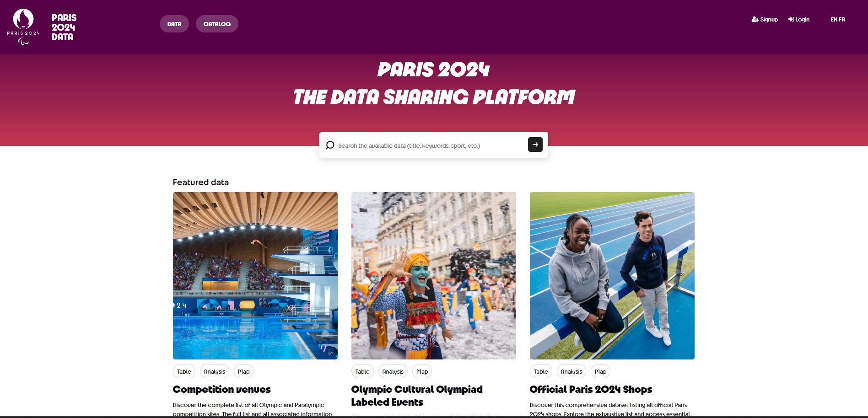Open Map view for Competition venues
Viewport: 868px width, 418px height.
(x=244, y=371)
